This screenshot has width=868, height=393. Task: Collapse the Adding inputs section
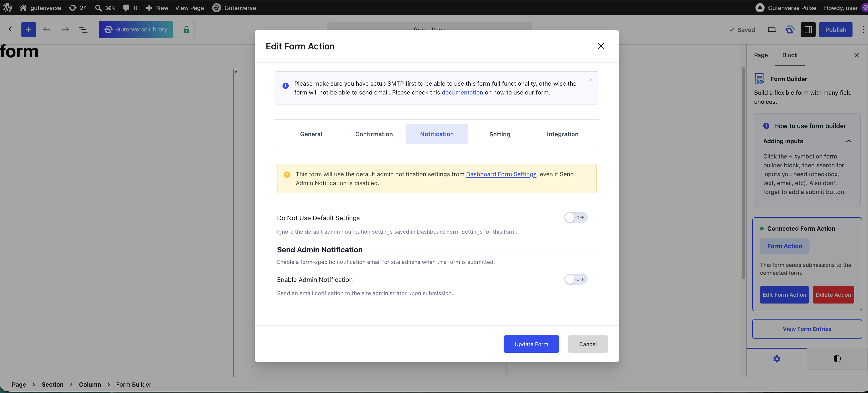(x=848, y=141)
